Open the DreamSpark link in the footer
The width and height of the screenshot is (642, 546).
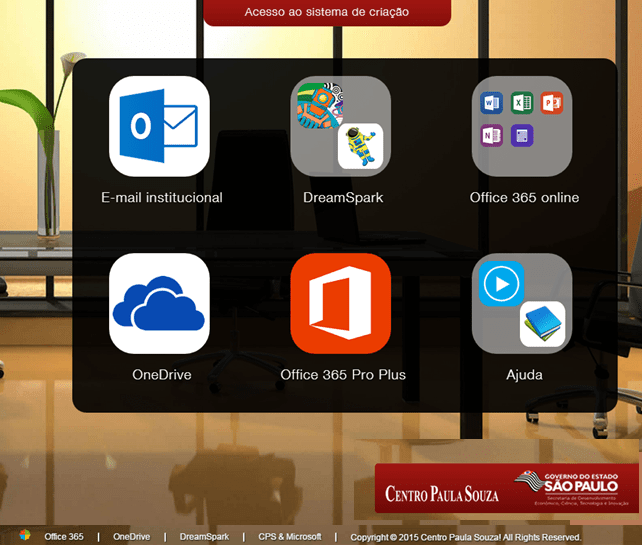click(204, 537)
